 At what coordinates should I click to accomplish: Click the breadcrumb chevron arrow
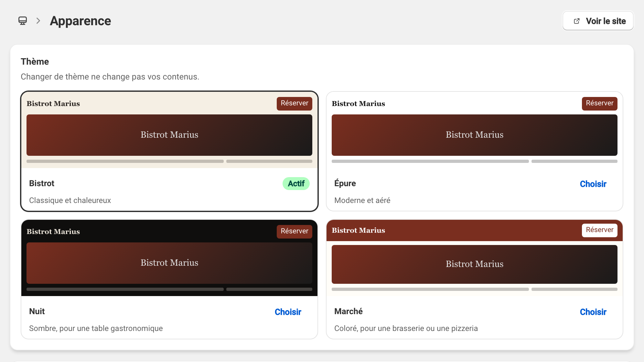38,21
